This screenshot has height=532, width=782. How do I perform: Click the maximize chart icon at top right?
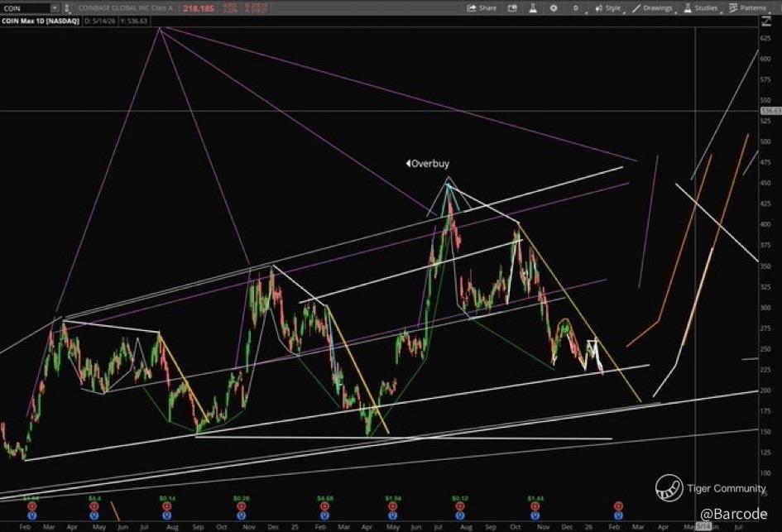[765, 21]
